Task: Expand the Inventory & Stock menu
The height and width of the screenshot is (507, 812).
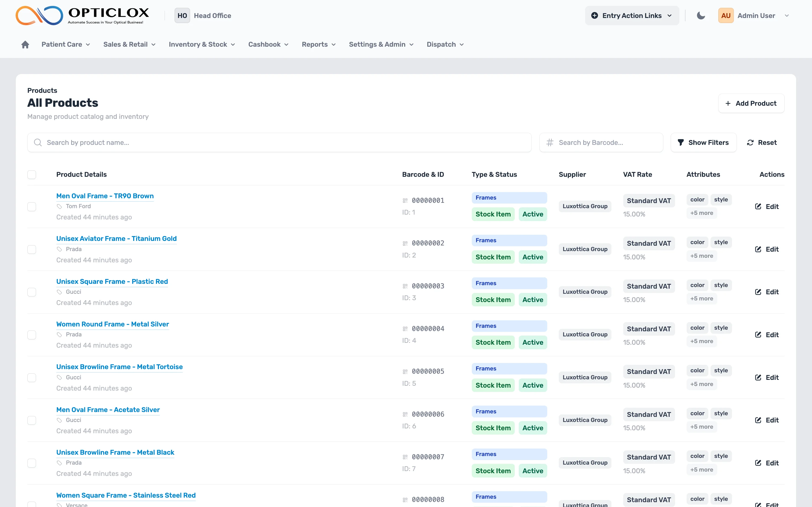Action: pyautogui.click(x=202, y=45)
